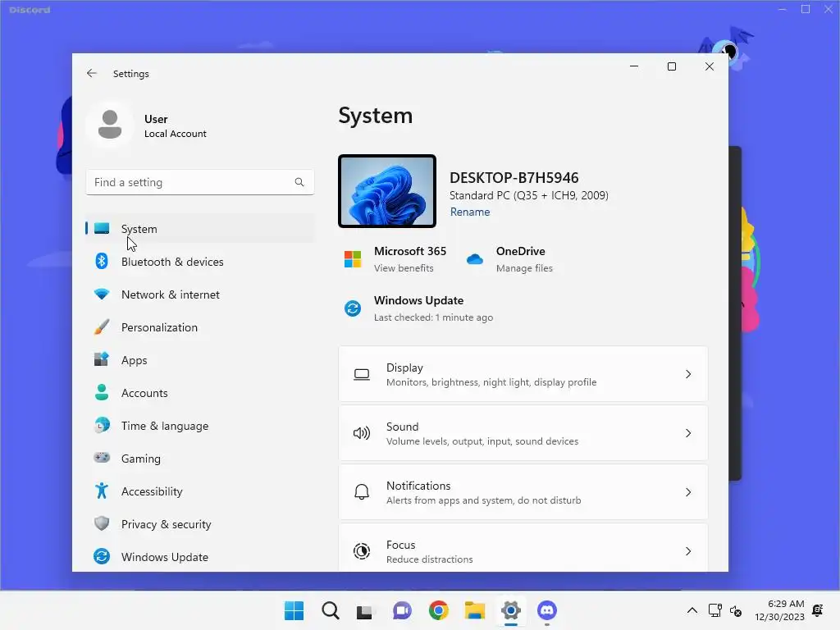
Task: Open Focus reduce distractions settings
Action: (x=523, y=548)
